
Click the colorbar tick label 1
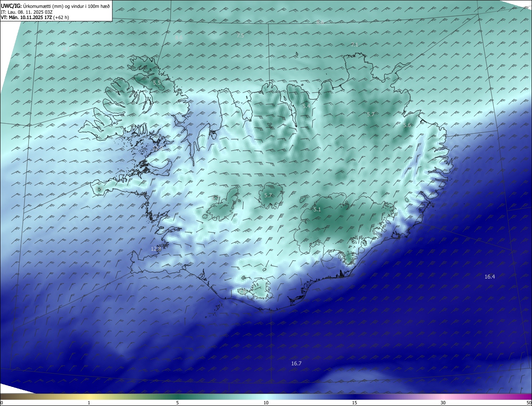89,403
